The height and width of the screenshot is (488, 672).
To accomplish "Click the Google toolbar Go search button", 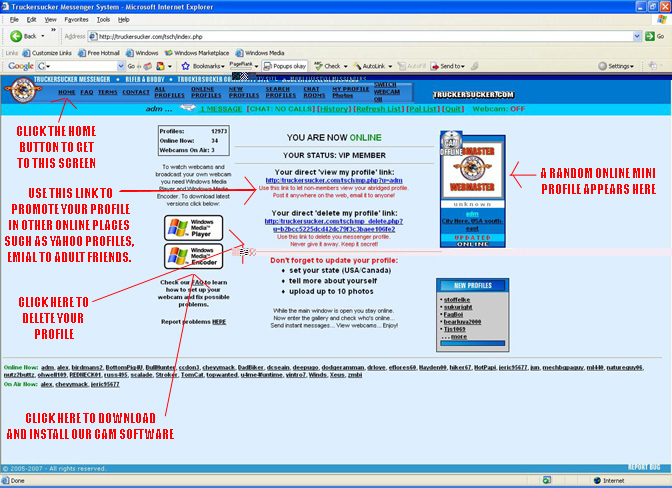I will [131, 66].
